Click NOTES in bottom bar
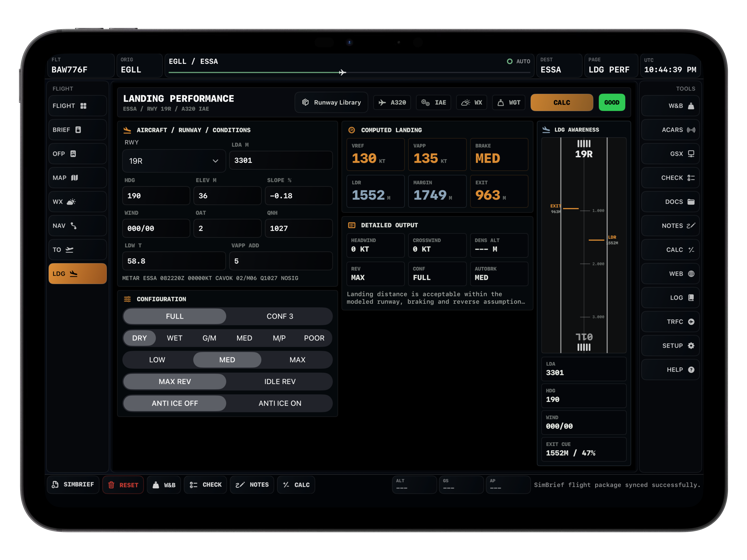747x560 pixels. [252, 485]
